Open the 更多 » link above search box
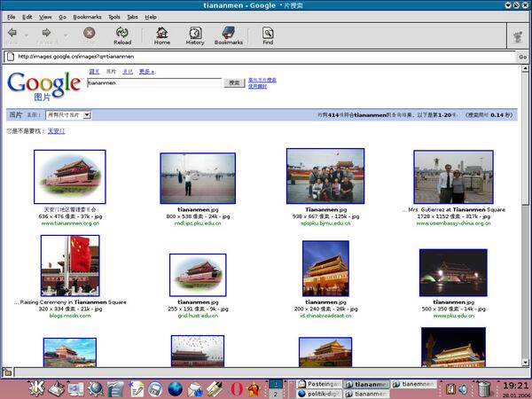This screenshot has height=399, width=532. [146, 71]
